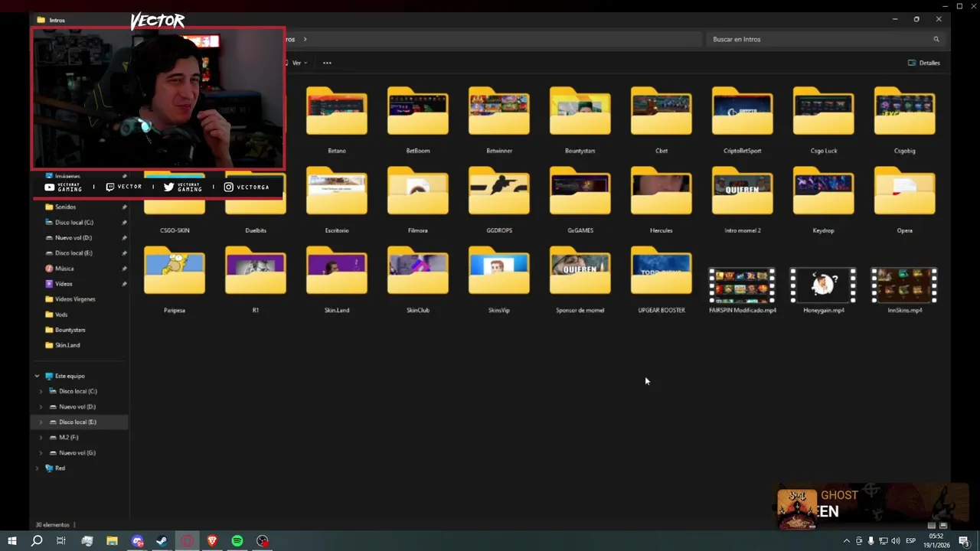
Task: Switch to large icons view in status bar
Action: click(943, 525)
